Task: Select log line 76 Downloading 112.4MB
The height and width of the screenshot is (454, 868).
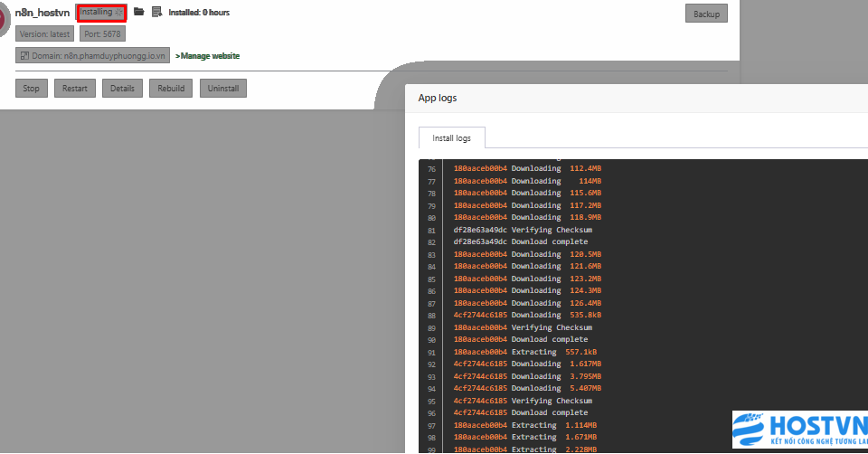Action: 527,168
